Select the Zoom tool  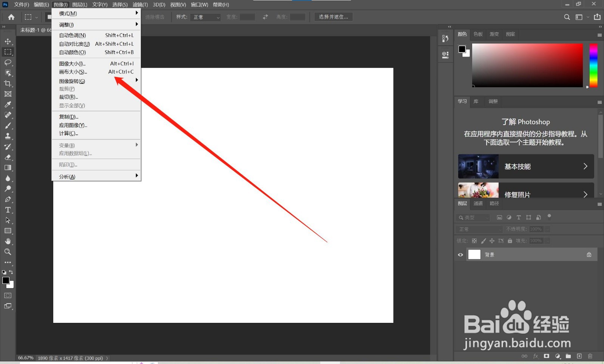(x=8, y=252)
